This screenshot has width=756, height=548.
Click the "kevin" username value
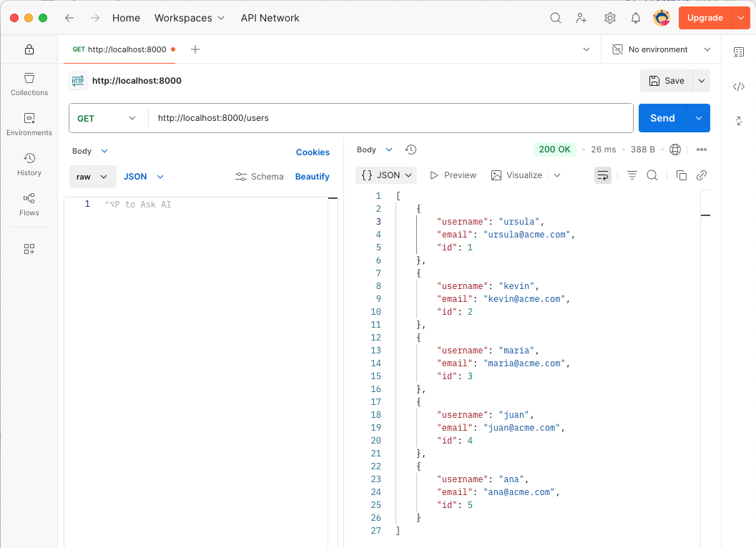point(516,286)
